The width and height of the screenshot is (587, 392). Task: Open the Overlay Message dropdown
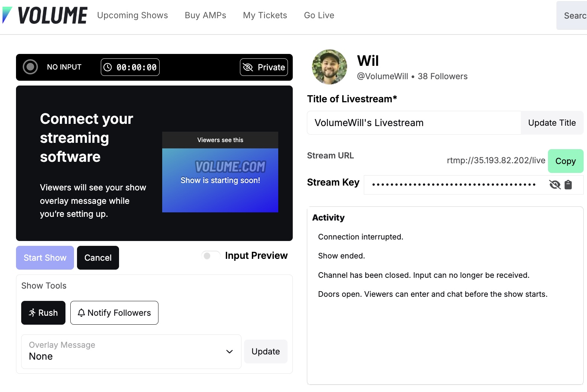131,351
